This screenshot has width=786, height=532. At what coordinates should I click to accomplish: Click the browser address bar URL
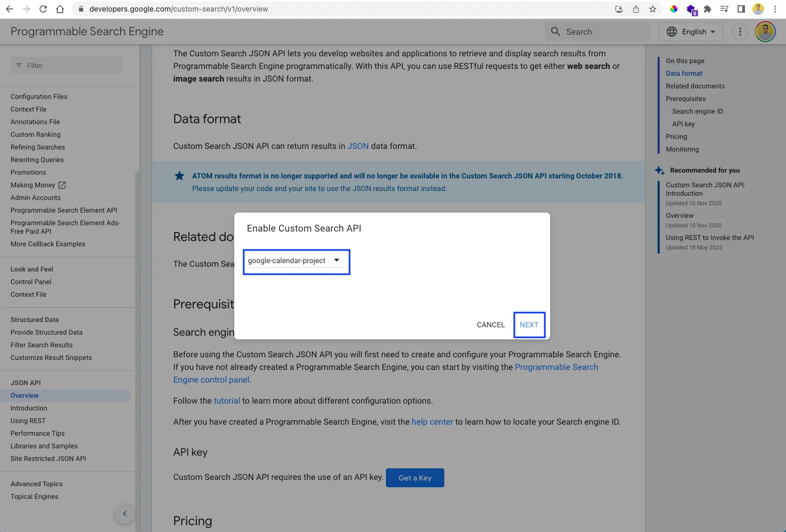point(178,9)
